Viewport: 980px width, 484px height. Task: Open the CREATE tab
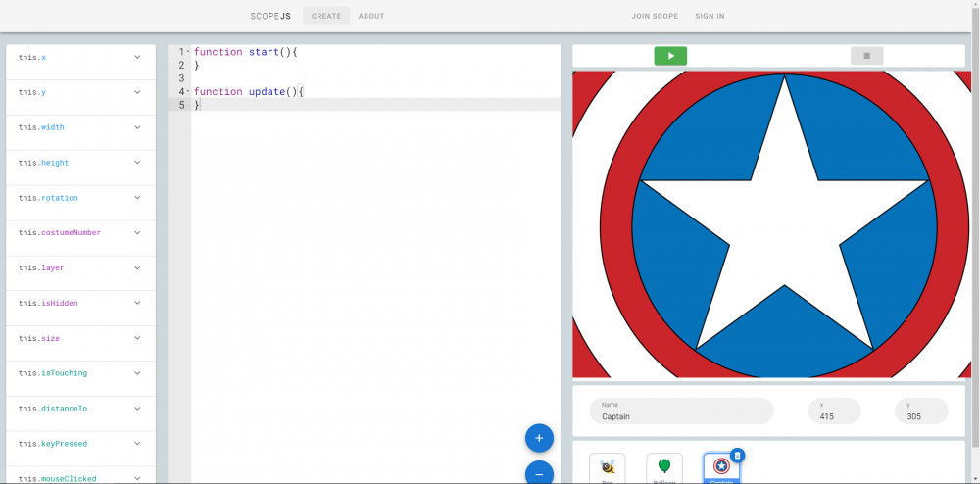[x=326, y=17]
